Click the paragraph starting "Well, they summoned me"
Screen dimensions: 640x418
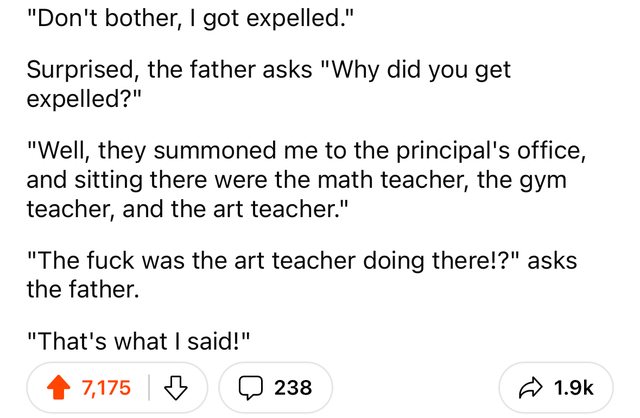pos(300,180)
